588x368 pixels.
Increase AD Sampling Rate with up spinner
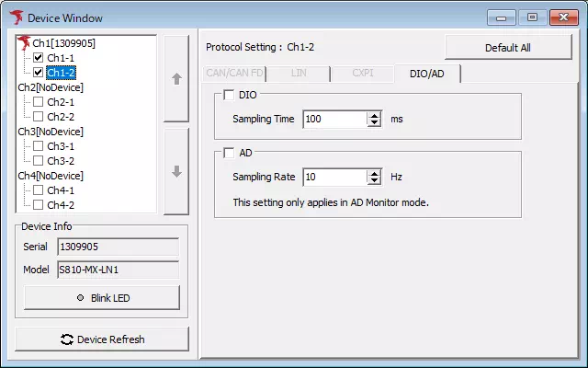point(374,173)
